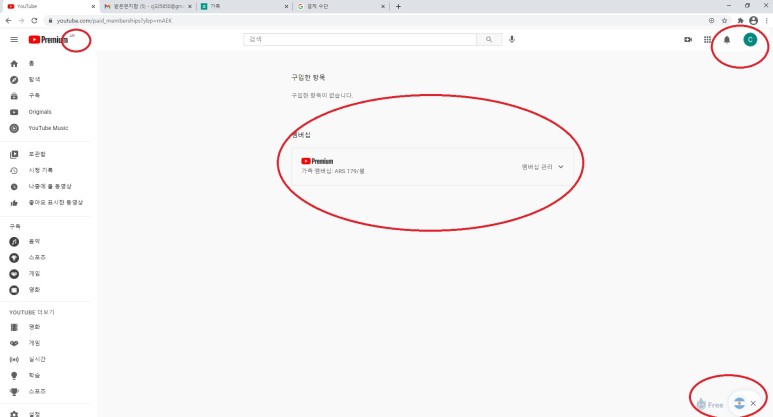Expand the 멤버십 관리 chevron

[x=561, y=167]
